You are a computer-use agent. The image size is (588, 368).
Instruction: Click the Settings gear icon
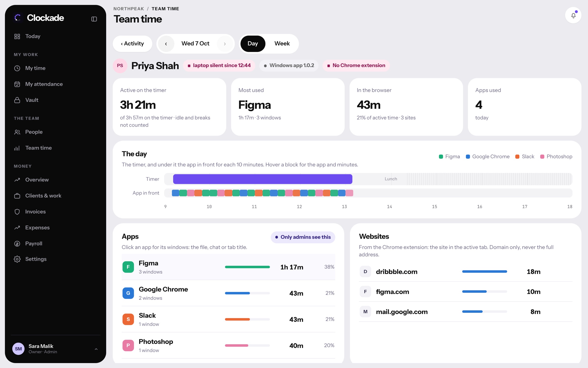(x=17, y=259)
